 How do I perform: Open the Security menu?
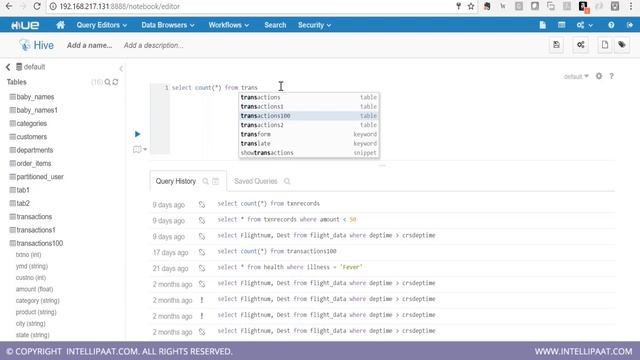click(314, 25)
